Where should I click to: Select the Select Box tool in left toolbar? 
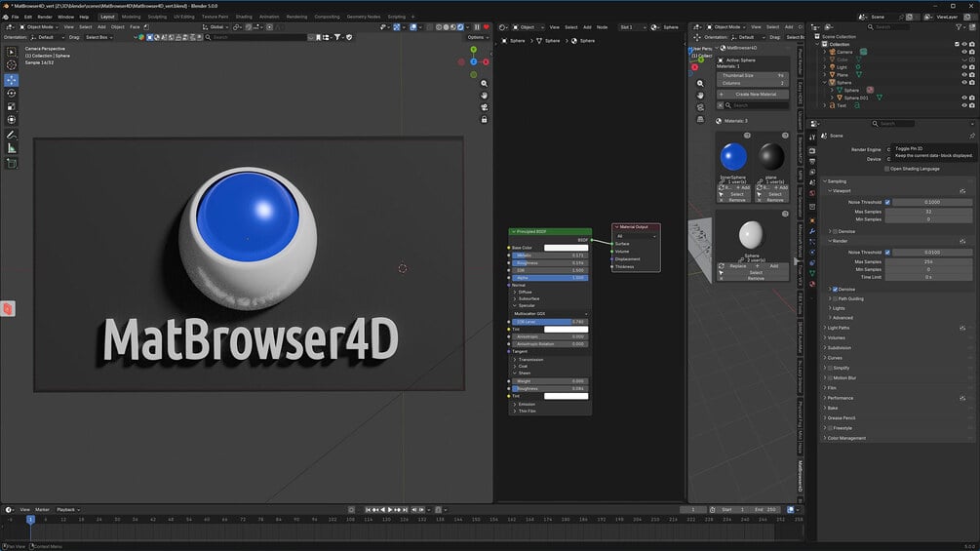pyautogui.click(x=12, y=52)
